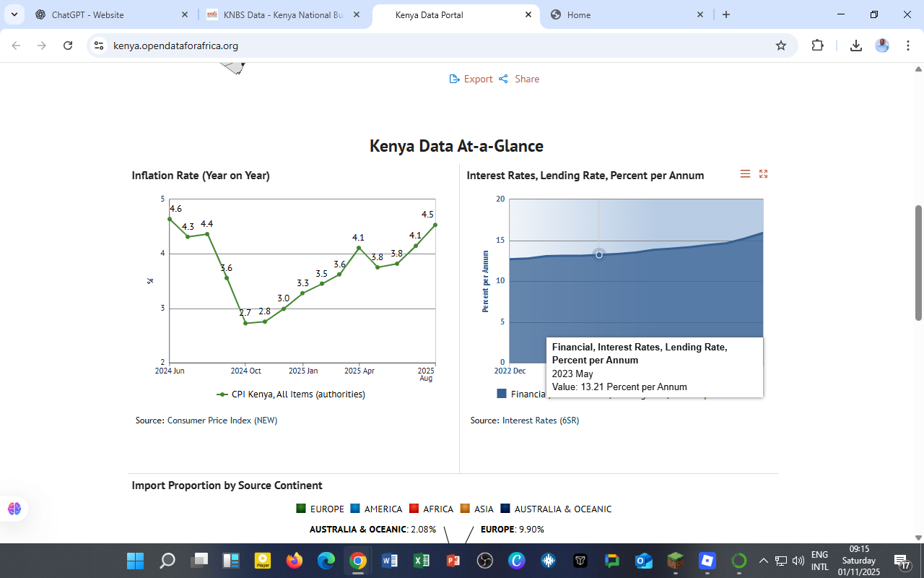Launch OBS Studio from the taskbar
This screenshot has width=924, height=578.
(x=485, y=561)
